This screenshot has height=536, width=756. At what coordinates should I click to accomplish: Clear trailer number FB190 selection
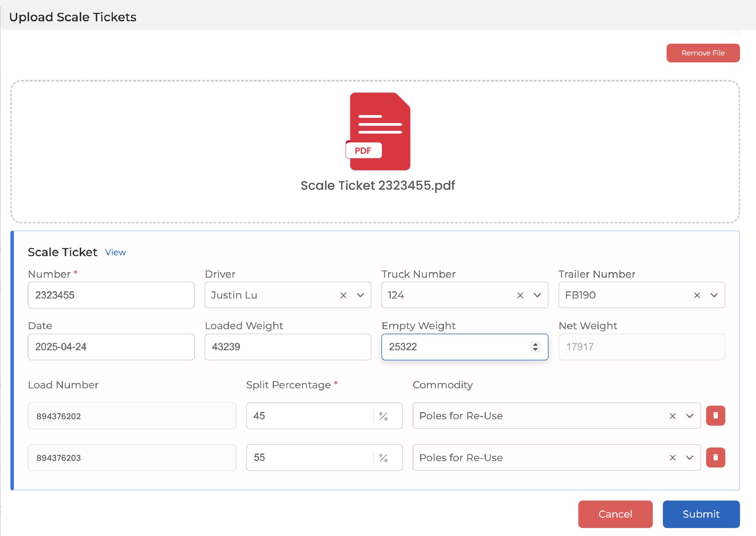(697, 295)
